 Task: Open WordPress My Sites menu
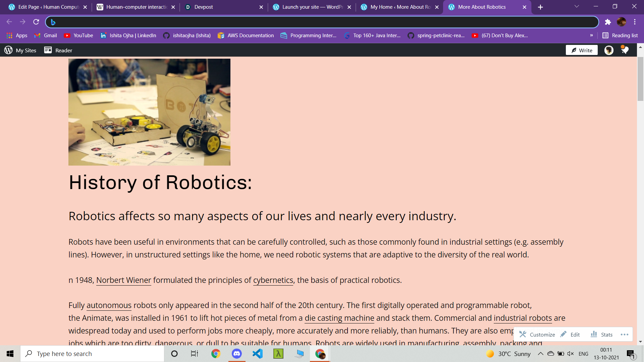pos(20,50)
